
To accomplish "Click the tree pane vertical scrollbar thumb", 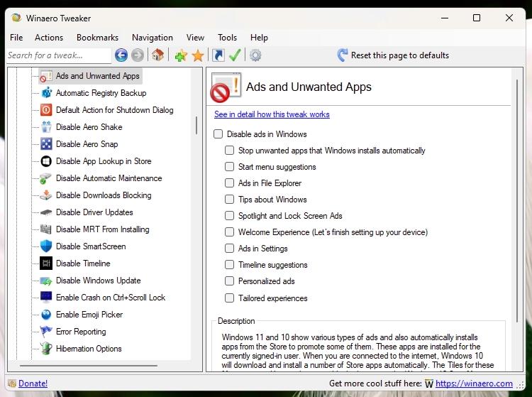I will 196,125.
